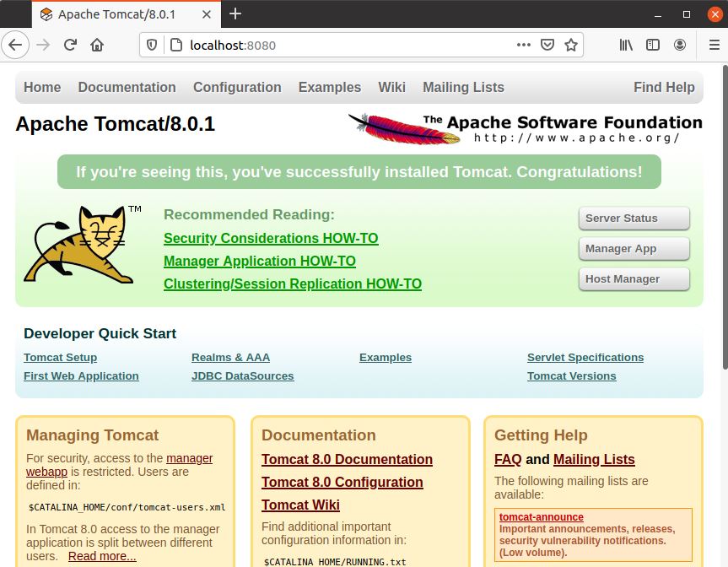Click the Recommended Reading heading
This screenshot has height=567, width=728.
pyautogui.click(x=249, y=214)
